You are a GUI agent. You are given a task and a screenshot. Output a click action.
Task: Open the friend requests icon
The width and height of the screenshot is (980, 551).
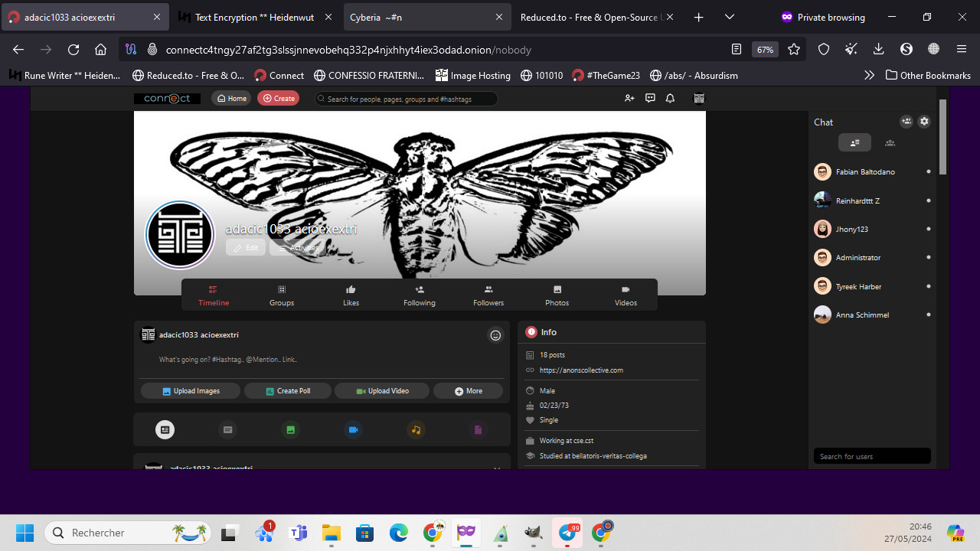[x=629, y=98]
